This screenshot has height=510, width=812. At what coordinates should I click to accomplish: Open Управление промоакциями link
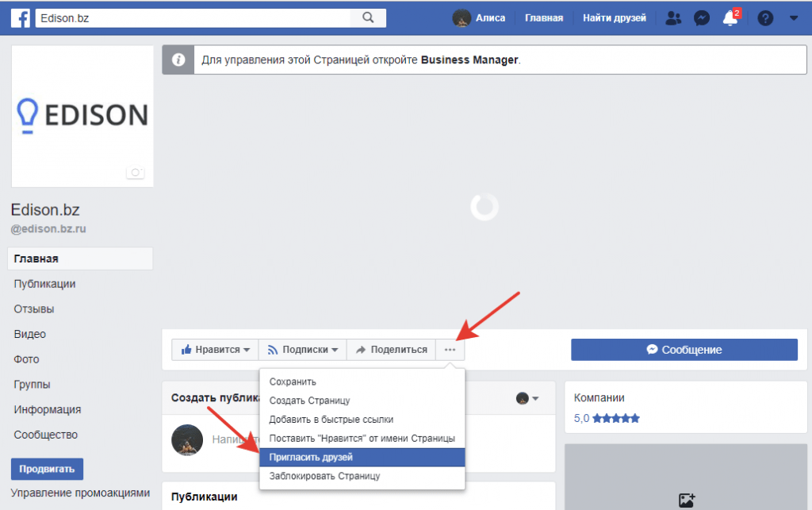pos(80,493)
